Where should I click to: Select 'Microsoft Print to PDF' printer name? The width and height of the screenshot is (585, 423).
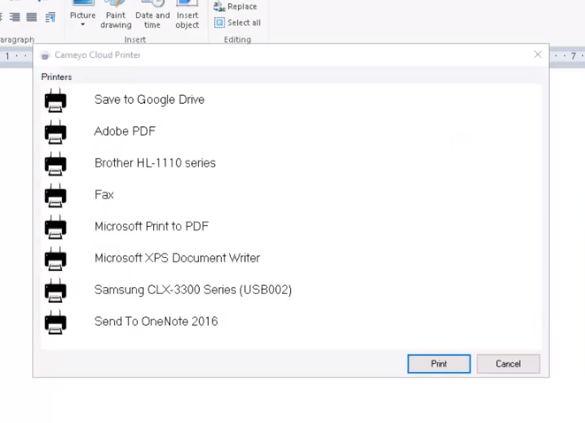coord(151,226)
